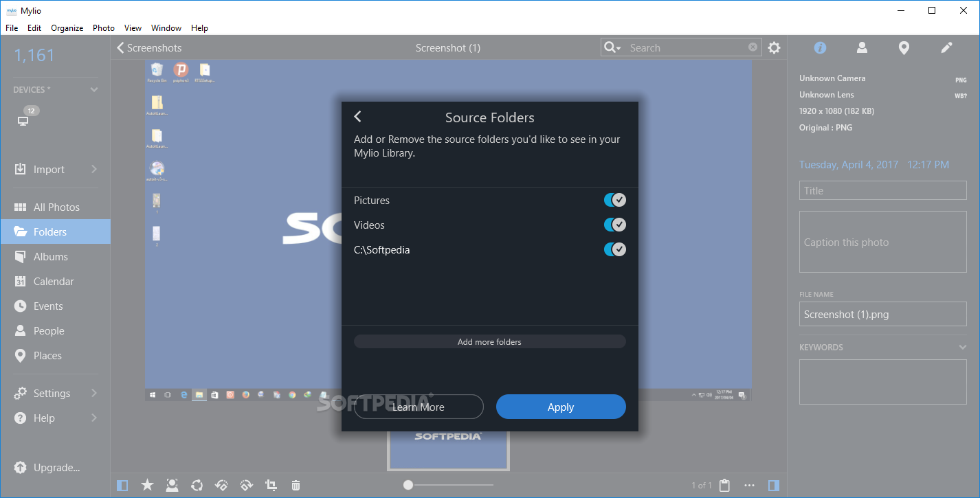Expand the Settings submenu chevron

pyautogui.click(x=94, y=394)
